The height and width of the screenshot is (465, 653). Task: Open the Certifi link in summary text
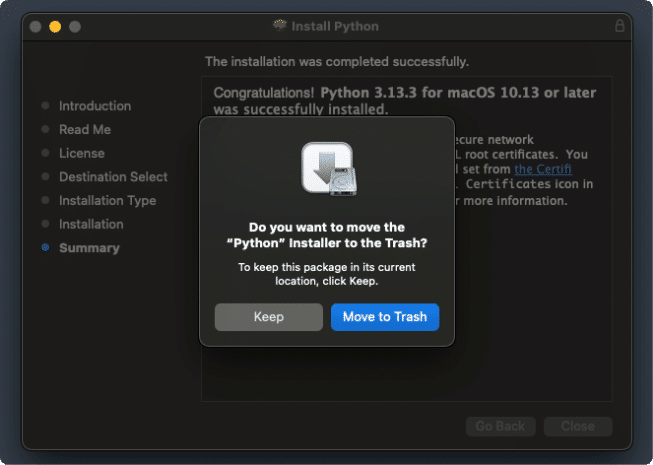[x=543, y=169]
